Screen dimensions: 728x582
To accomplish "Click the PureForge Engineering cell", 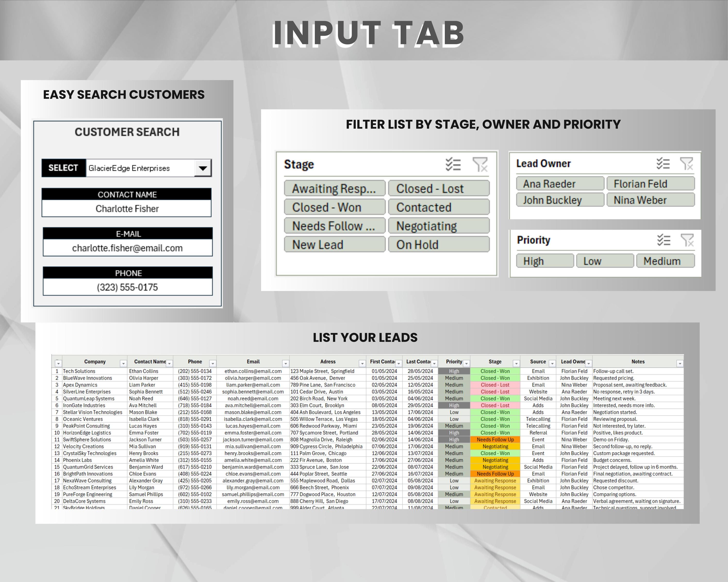I will [x=95, y=494].
